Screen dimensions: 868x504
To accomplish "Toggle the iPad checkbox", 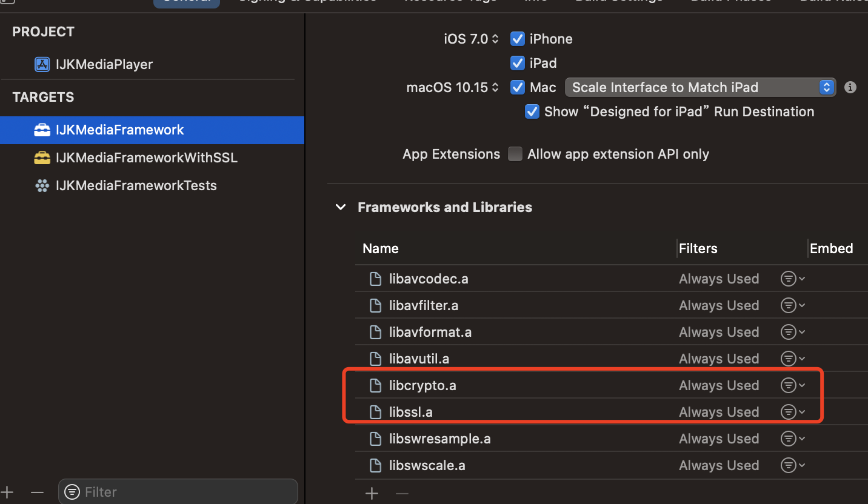I will (x=517, y=63).
